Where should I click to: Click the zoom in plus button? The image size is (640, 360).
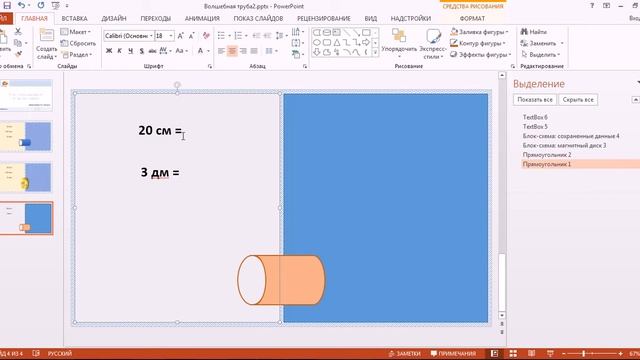620,353
